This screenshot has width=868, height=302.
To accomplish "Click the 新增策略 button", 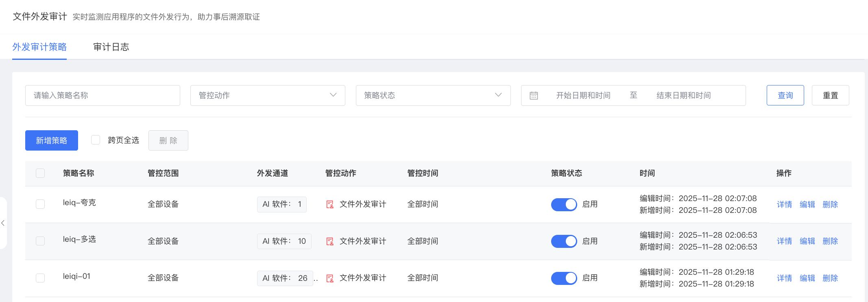I will pyautogui.click(x=52, y=140).
